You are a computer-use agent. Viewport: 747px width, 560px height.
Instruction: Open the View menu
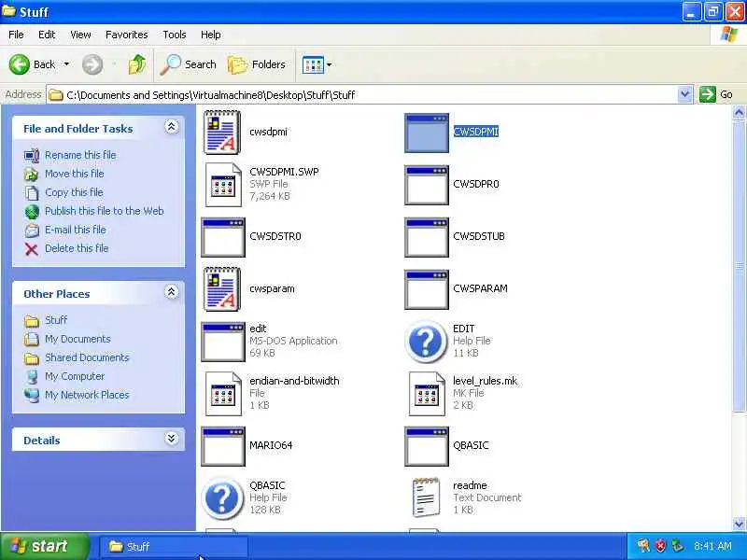pos(80,35)
